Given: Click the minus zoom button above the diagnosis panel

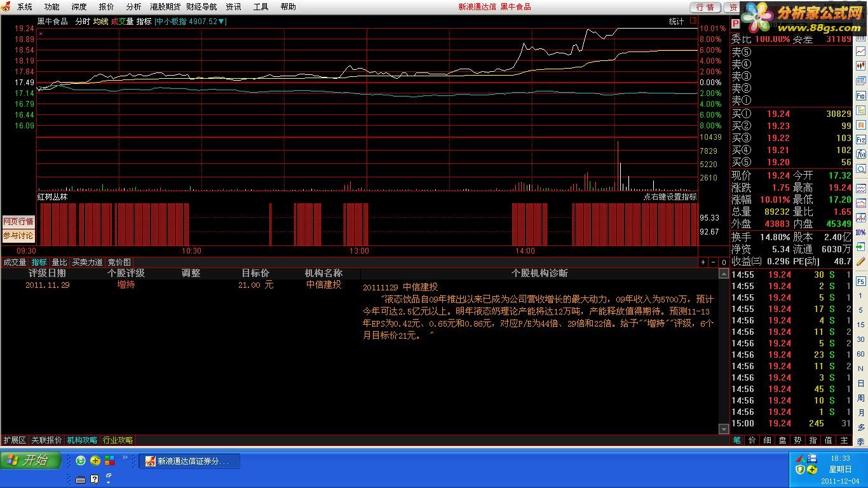Looking at the screenshot, I should 713,262.
